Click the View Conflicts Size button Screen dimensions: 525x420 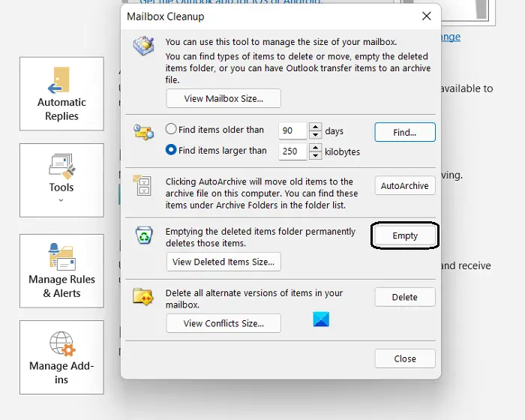click(223, 323)
